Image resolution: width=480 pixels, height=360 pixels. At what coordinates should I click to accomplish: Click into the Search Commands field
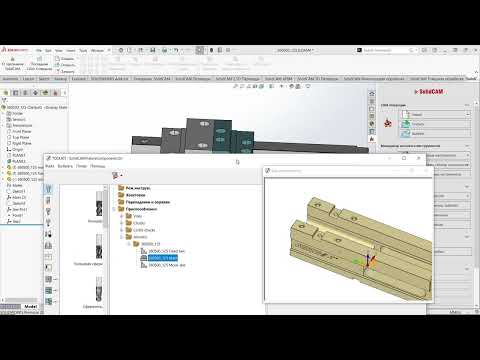[385, 50]
